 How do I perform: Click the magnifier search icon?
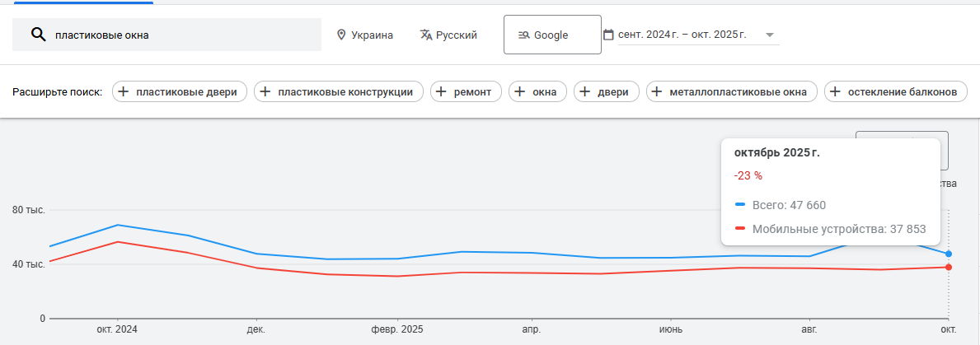pyautogui.click(x=37, y=35)
